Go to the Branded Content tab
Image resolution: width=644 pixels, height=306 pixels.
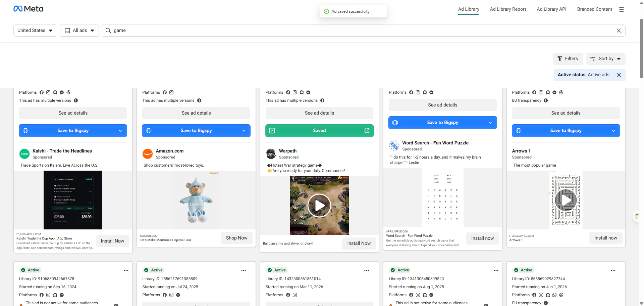point(594,9)
